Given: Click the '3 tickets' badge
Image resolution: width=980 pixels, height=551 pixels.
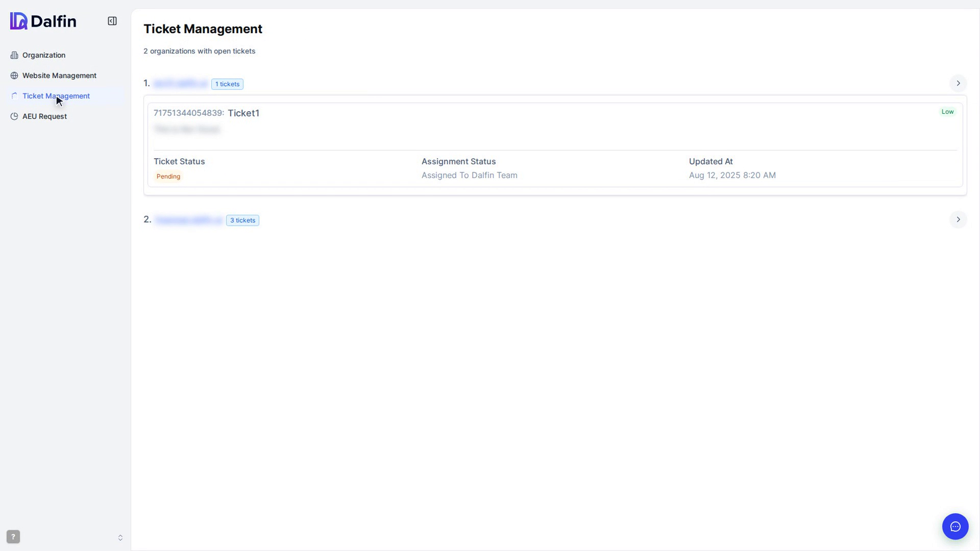Looking at the screenshot, I should click(x=242, y=220).
